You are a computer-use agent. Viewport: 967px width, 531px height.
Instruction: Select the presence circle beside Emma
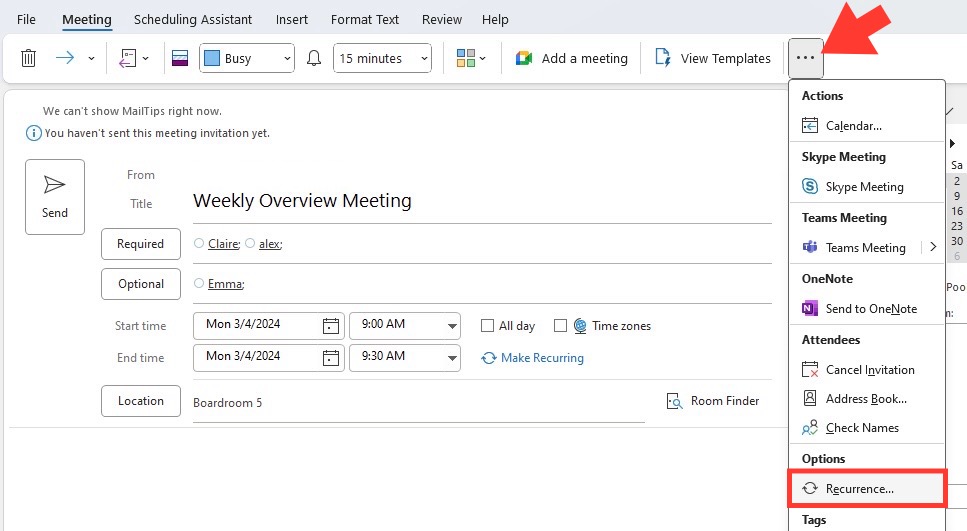coord(199,283)
